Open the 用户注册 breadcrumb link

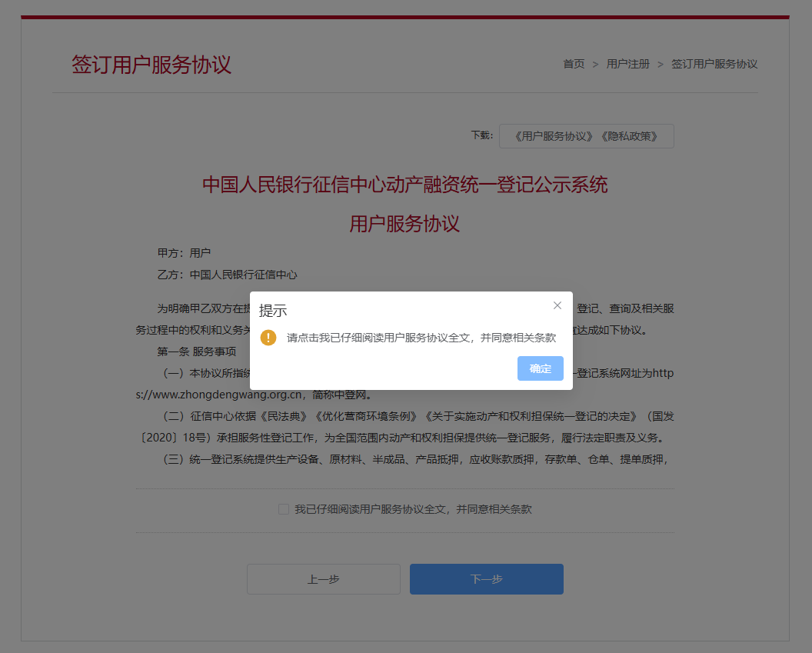pyautogui.click(x=627, y=64)
